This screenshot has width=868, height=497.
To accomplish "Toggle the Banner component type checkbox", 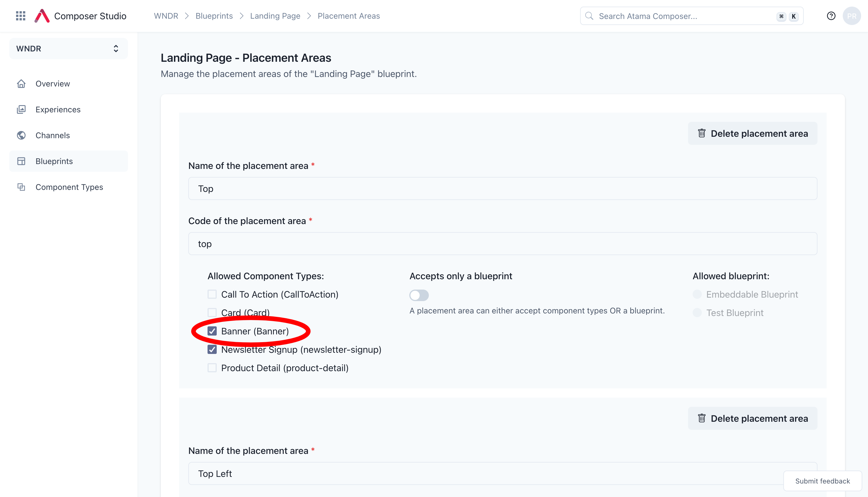I will click(212, 331).
